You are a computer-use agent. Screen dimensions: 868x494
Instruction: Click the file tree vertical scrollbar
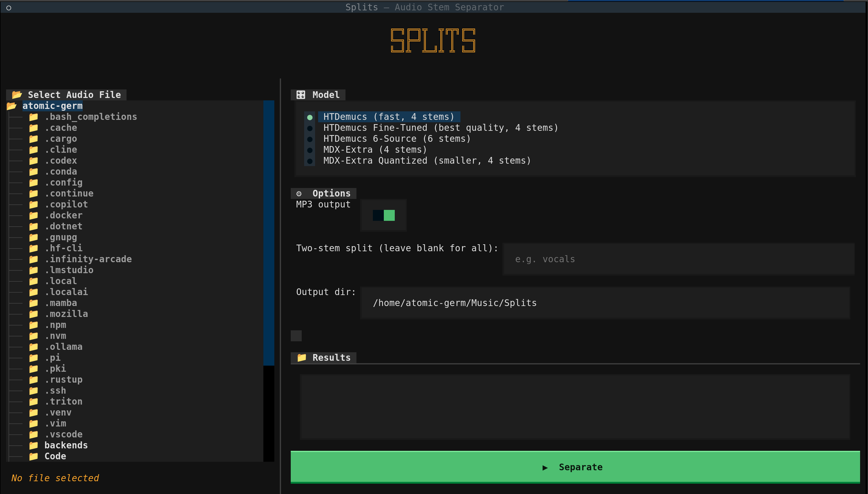269,233
